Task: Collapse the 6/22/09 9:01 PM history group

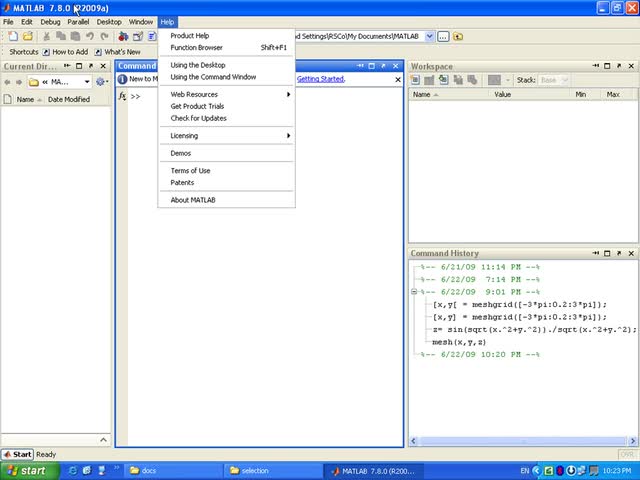Action: tap(414, 292)
